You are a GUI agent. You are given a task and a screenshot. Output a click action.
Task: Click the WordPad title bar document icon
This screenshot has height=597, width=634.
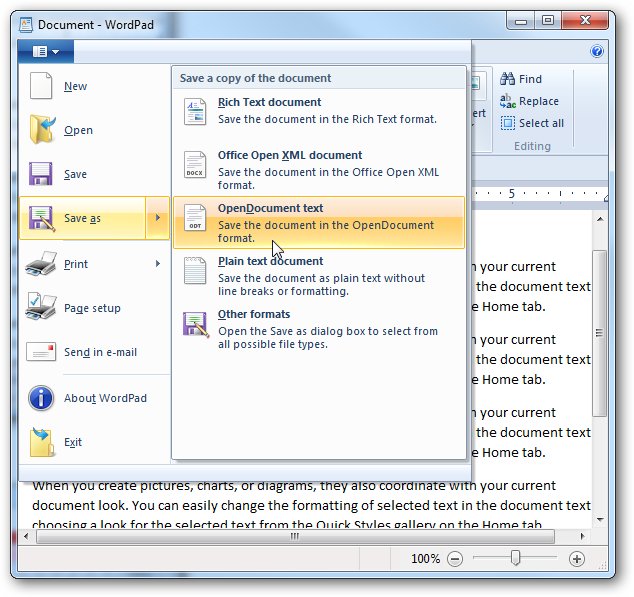(26, 25)
